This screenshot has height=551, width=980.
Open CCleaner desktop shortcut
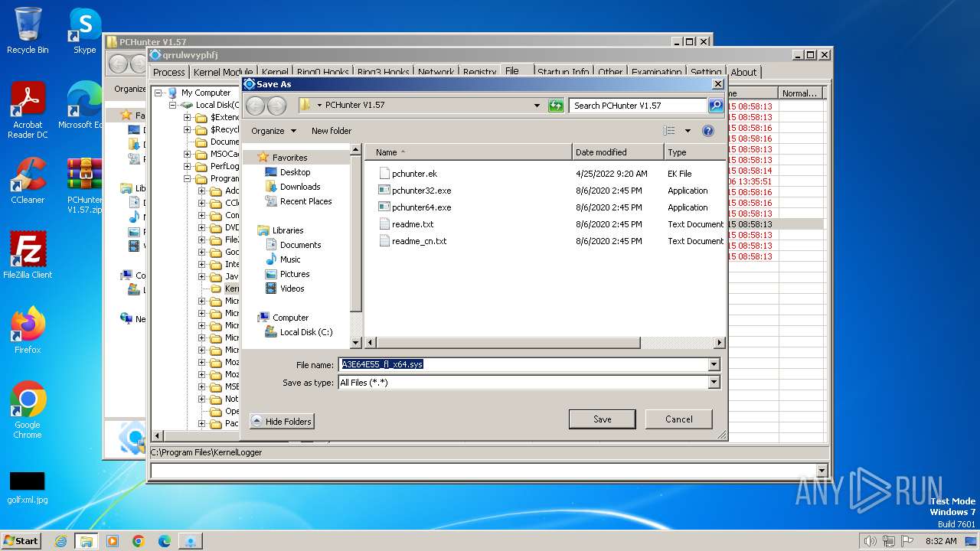pyautogui.click(x=28, y=180)
